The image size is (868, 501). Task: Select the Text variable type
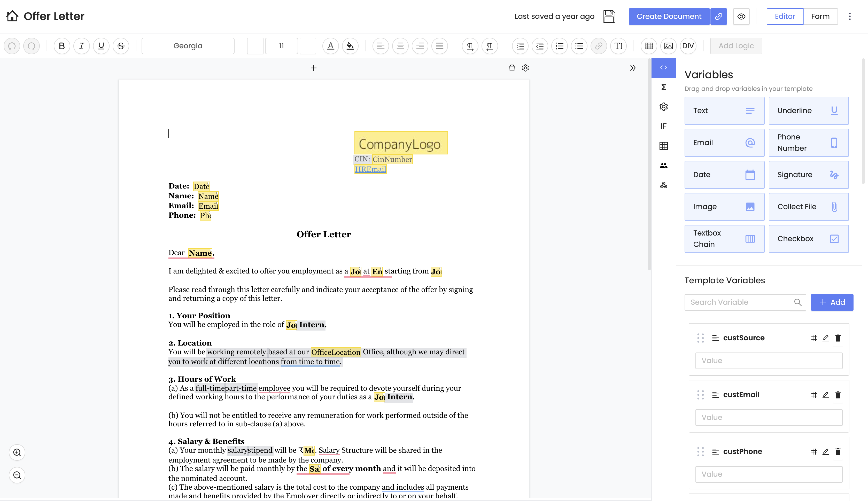pyautogui.click(x=724, y=111)
